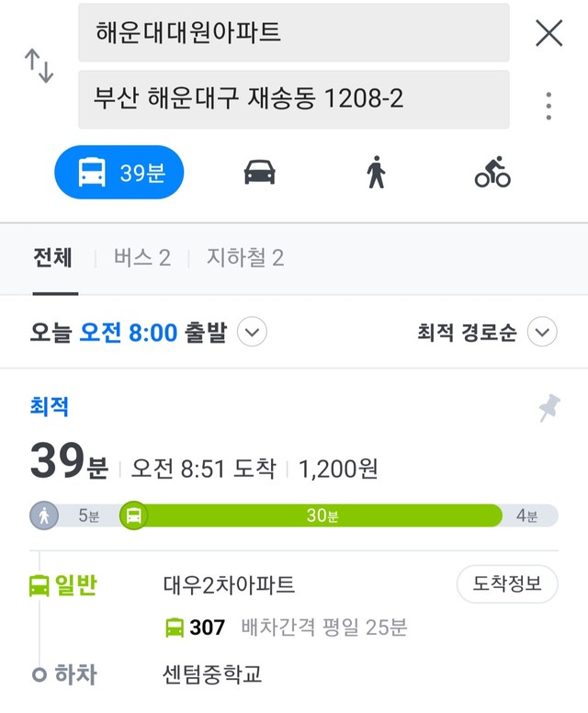
Task: Open the 지하철 2 tab
Action: pos(245,258)
